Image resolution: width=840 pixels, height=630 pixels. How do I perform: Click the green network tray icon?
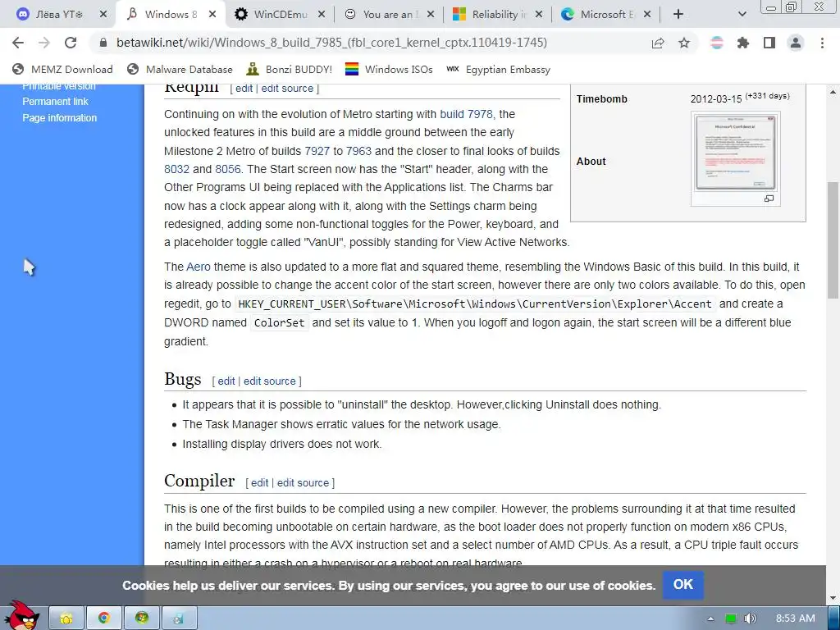[731, 619]
